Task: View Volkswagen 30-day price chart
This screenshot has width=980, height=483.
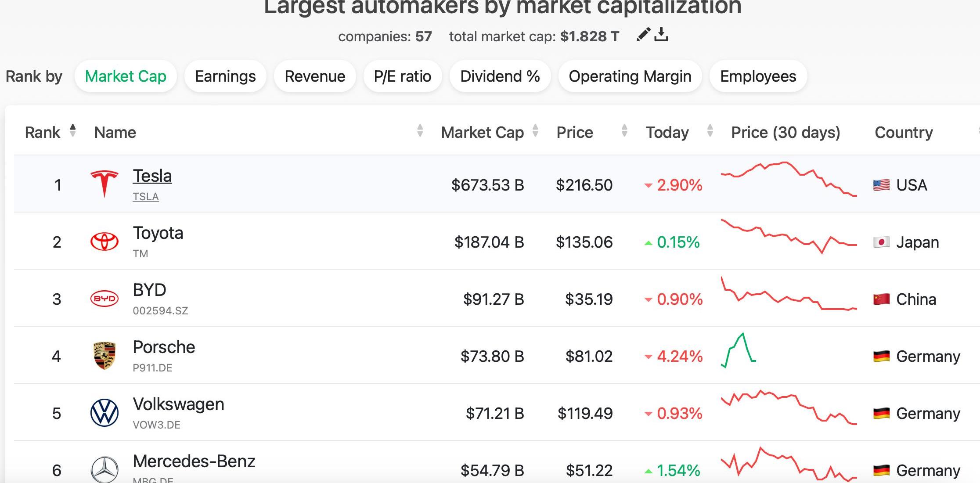Action: pos(789,407)
